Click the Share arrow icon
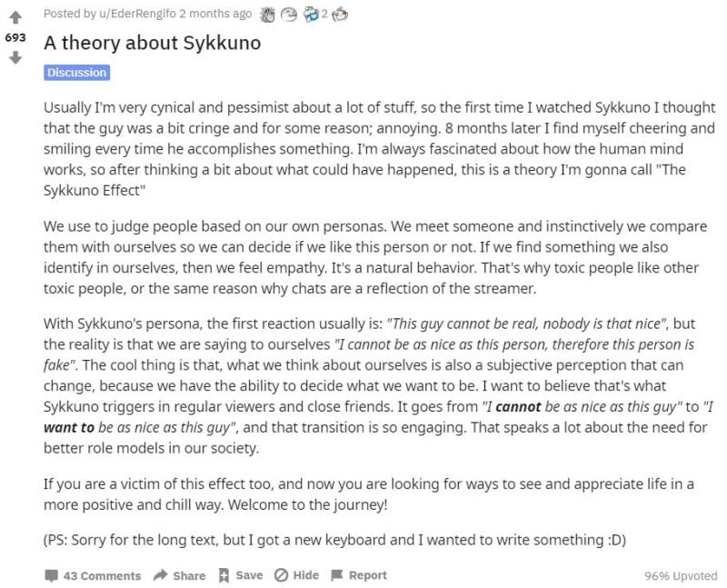The width and height of the screenshot is (727, 588). click(161, 575)
